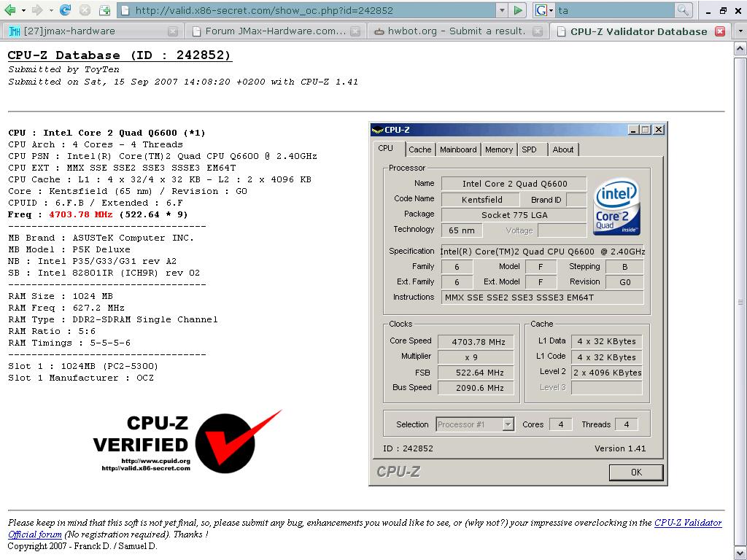Open the Mainboard tab in CPU-Z
This screenshot has height=560, width=747.
coord(458,149)
